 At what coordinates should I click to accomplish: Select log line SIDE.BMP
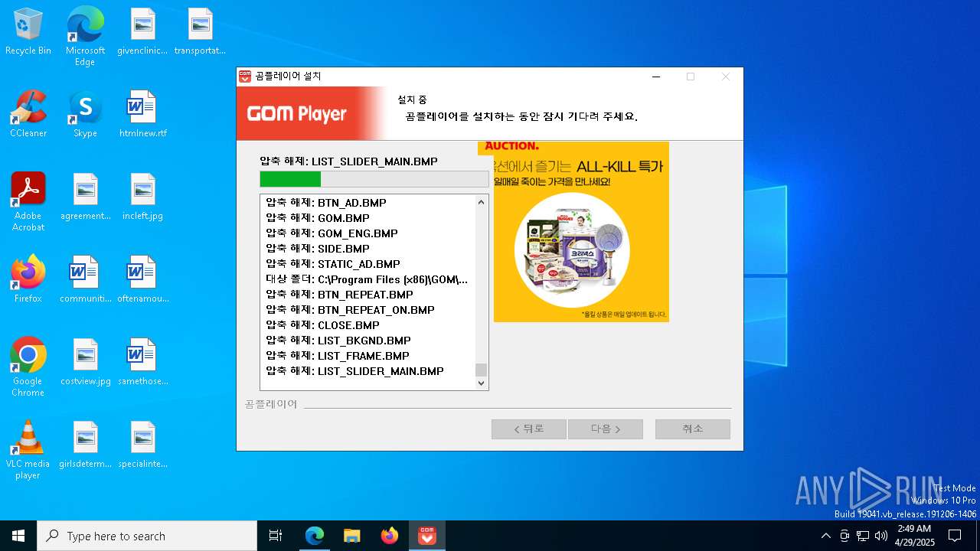coord(317,249)
